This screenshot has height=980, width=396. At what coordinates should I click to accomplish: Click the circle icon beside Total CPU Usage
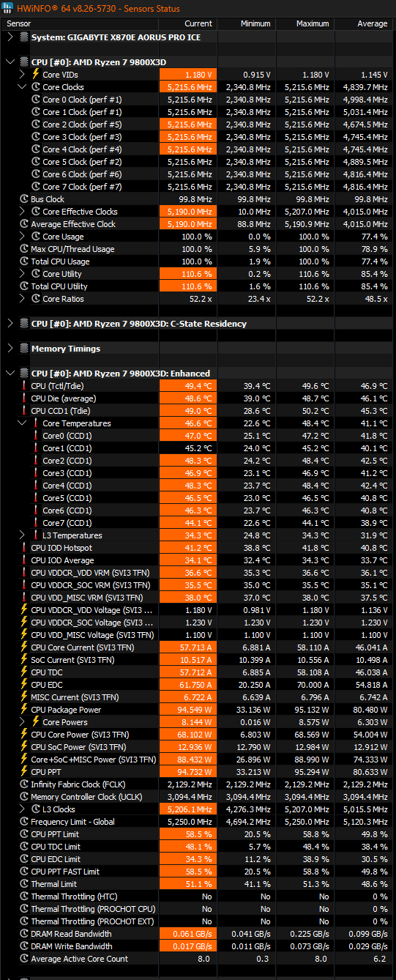(x=23, y=261)
